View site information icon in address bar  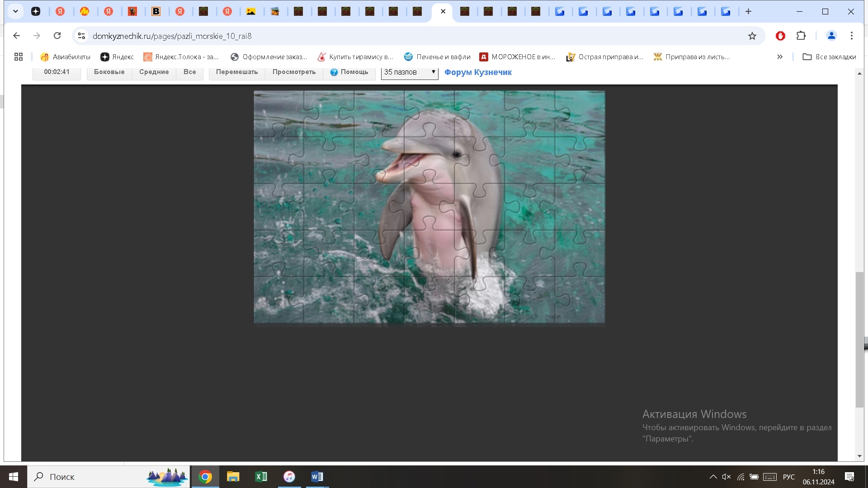(81, 36)
